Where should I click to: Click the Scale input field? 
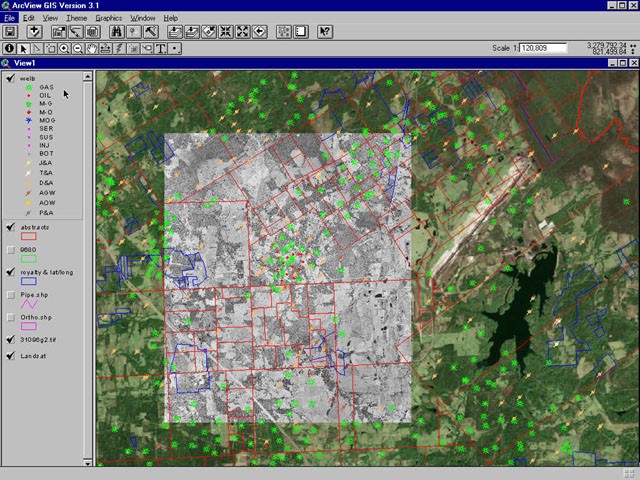(x=541, y=48)
